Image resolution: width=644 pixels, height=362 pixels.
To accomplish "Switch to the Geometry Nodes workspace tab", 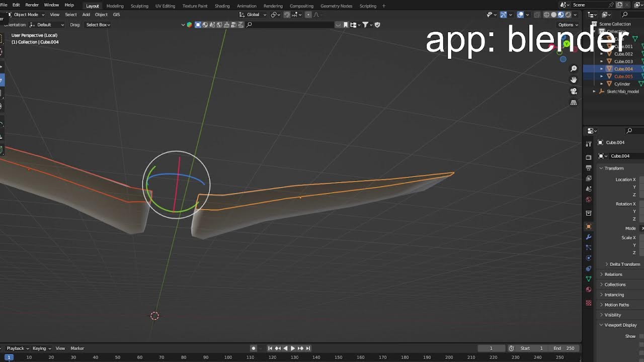I will pyautogui.click(x=336, y=6).
